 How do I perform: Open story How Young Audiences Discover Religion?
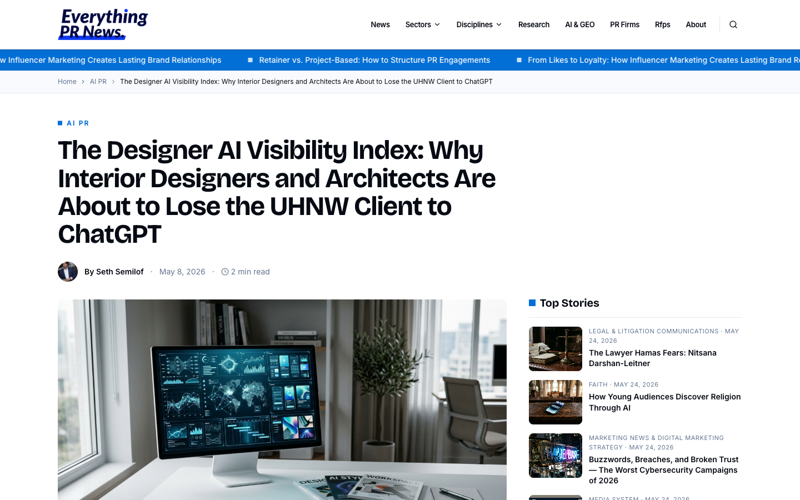(x=664, y=402)
